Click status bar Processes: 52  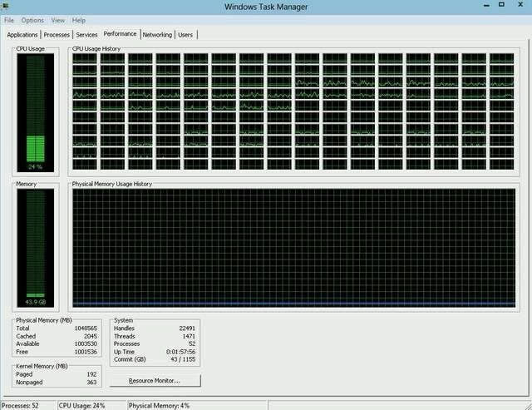coord(20,406)
